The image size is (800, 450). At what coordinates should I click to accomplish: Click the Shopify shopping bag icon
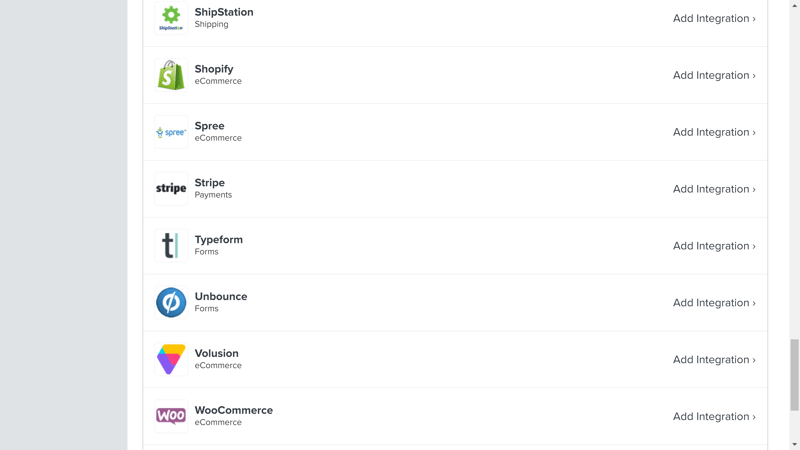point(171,75)
